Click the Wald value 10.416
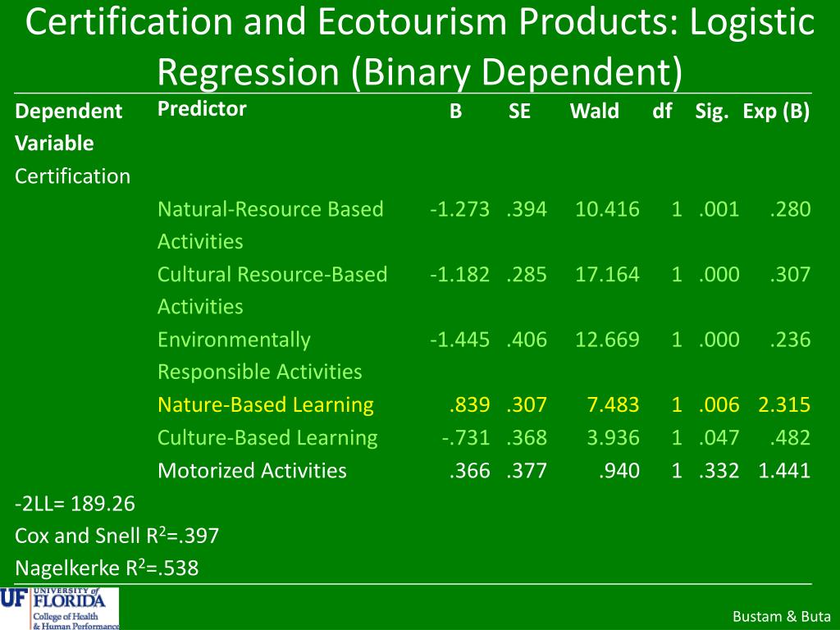Viewport: 840px width, 630px height. [x=607, y=209]
